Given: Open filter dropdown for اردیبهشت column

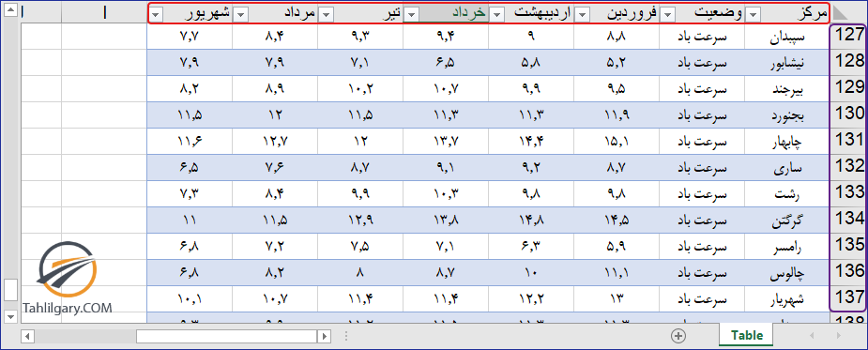Looking at the screenshot, I should (497, 15).
